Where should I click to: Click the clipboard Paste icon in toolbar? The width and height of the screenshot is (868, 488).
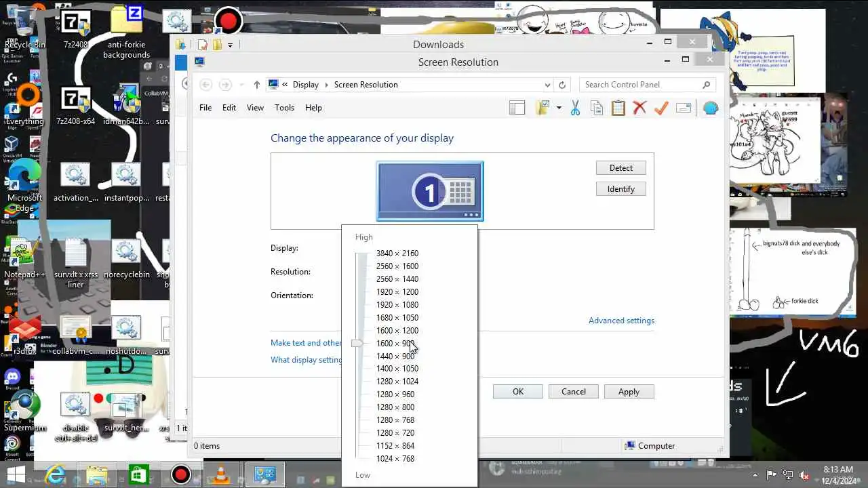point(618,108)
